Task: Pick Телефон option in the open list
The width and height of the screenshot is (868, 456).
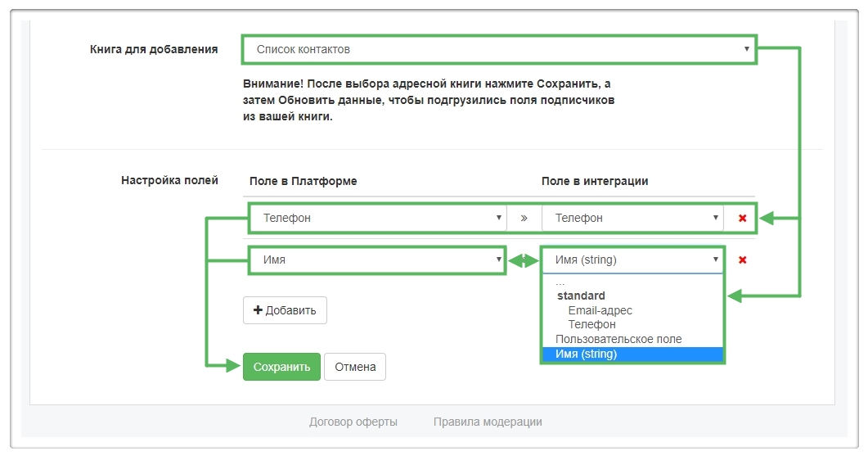Action: pos(591,324)
